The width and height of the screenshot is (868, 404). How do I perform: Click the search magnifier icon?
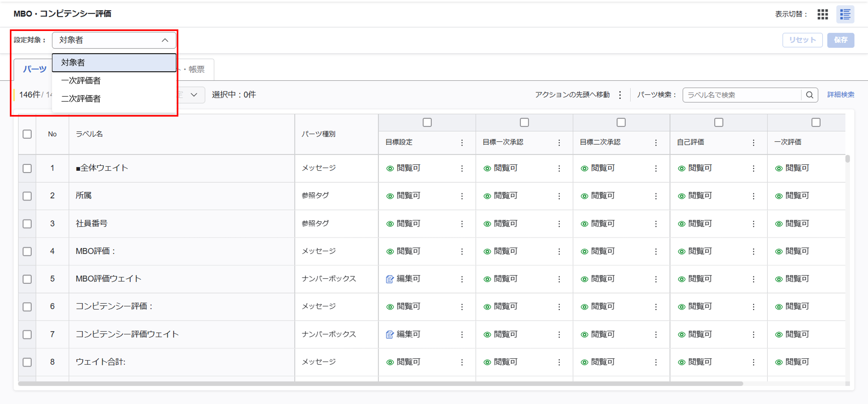coord(809,95)
